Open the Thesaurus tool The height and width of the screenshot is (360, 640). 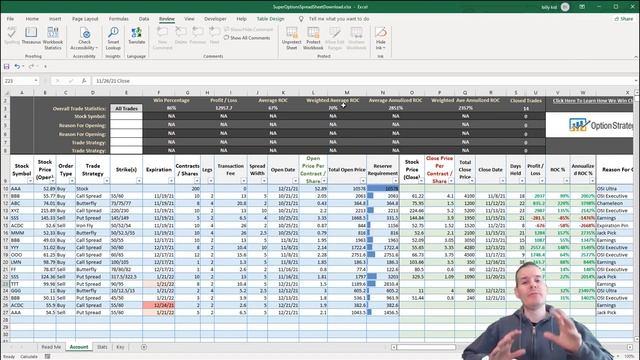click(31, 36)
